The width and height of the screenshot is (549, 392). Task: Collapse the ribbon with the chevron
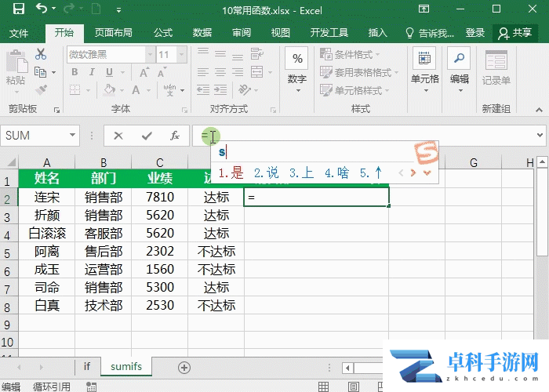pyautogui.click(x=539, y=110)
